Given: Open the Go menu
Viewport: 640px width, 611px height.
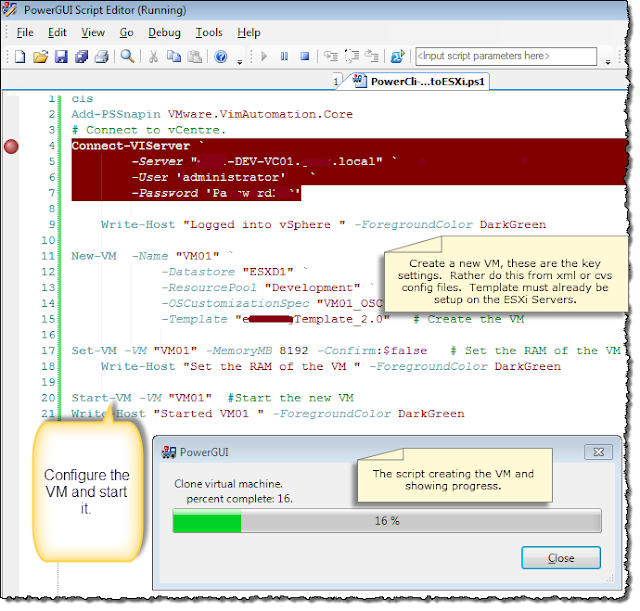Looking at the screenshot, I should click(x=127, y=32).
